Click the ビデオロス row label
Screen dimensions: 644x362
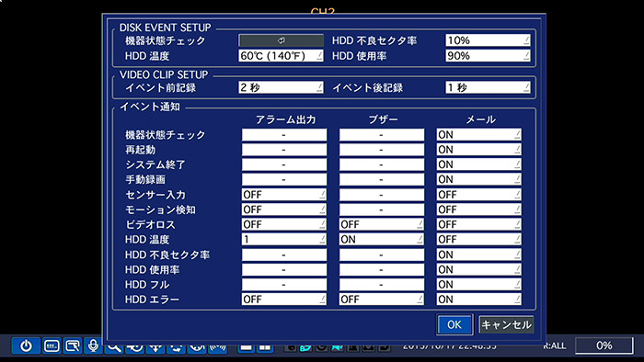click(150, 225)
